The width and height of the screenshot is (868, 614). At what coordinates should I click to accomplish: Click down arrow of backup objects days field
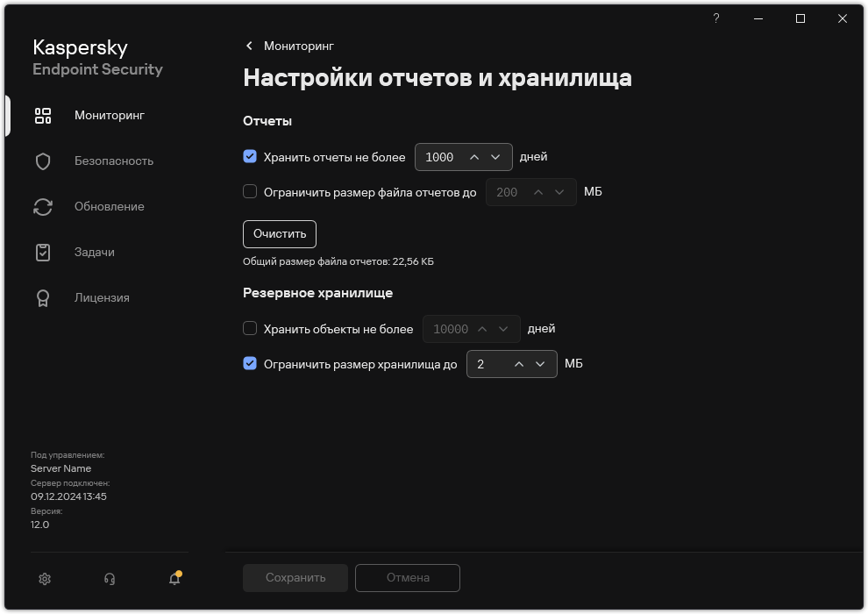[x=503, y=329]
